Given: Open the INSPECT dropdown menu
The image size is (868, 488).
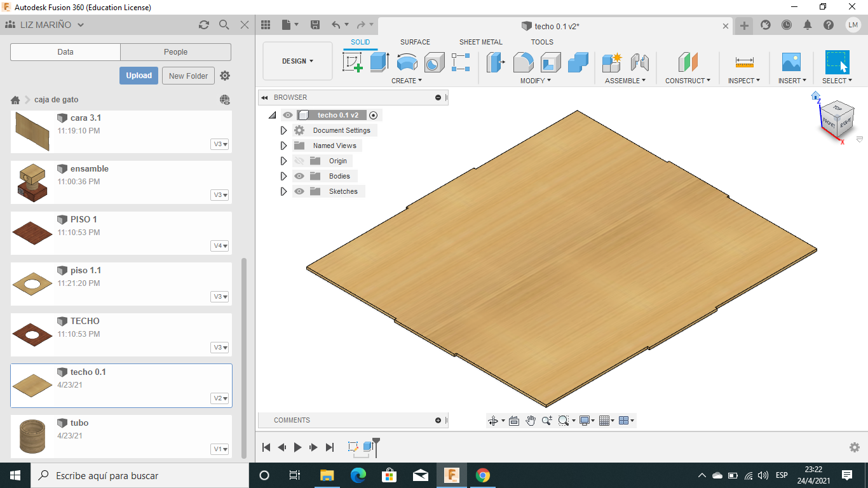Looking at the screenshot, I should coord(744,81).
